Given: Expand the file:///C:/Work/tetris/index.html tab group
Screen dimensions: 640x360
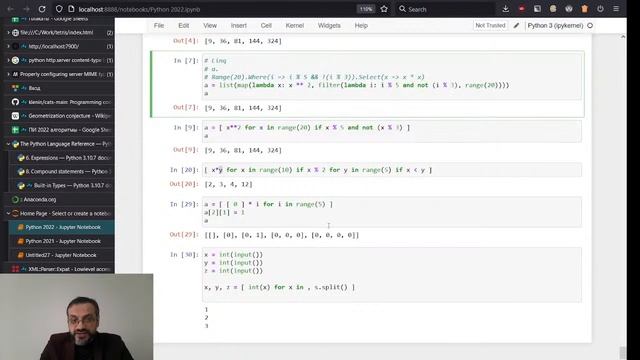Looking at the screenshot, I should 8,33.
